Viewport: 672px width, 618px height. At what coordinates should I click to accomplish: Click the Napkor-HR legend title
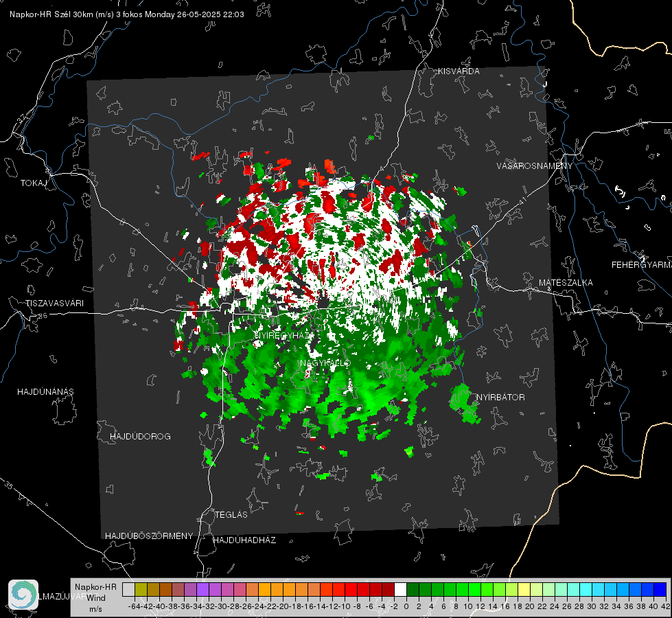pos(95,587)
